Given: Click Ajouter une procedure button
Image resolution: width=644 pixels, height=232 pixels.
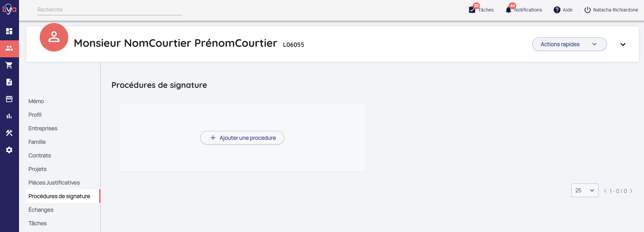Looking at the screenshot, I should 242,138.
